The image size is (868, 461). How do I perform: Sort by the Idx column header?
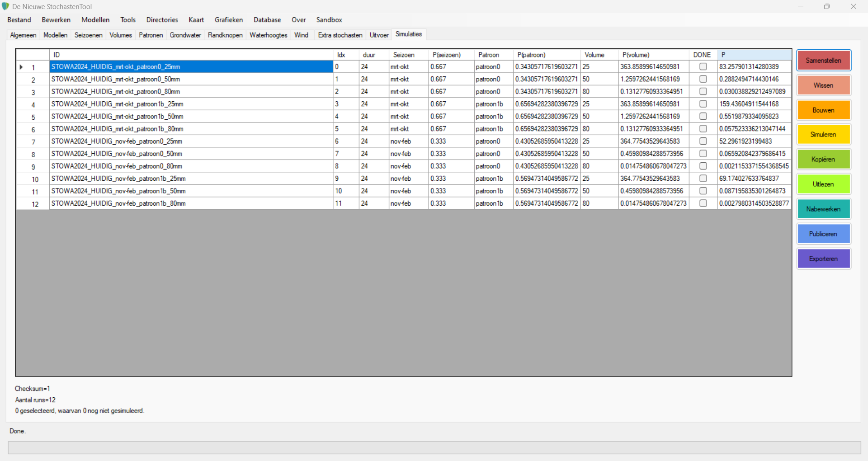coord(346,55)
